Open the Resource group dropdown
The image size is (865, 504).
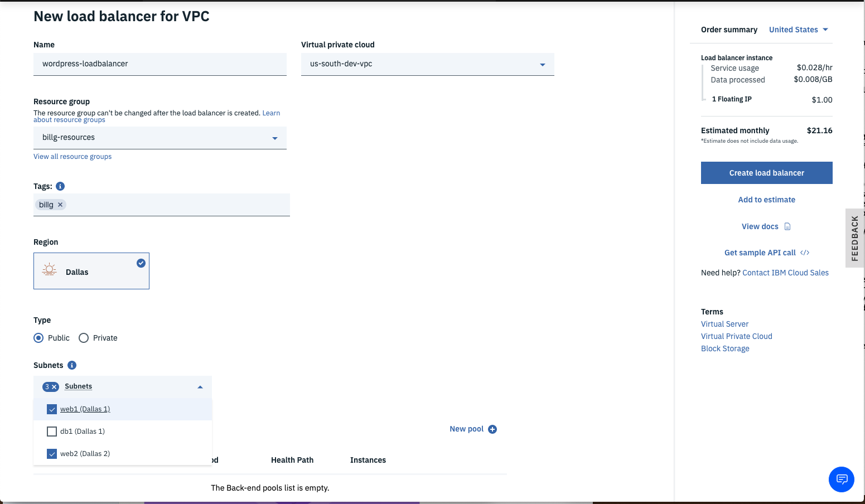(160, 138)
